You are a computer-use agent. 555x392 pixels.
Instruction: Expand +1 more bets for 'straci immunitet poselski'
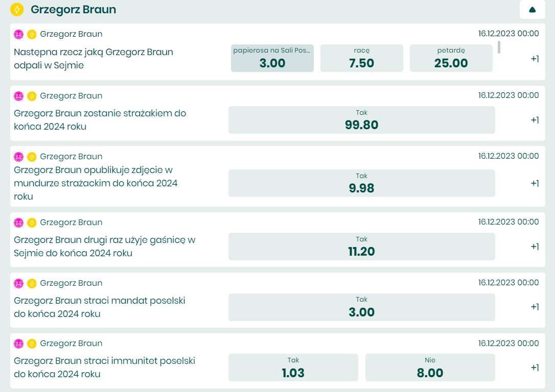[535, 367]
